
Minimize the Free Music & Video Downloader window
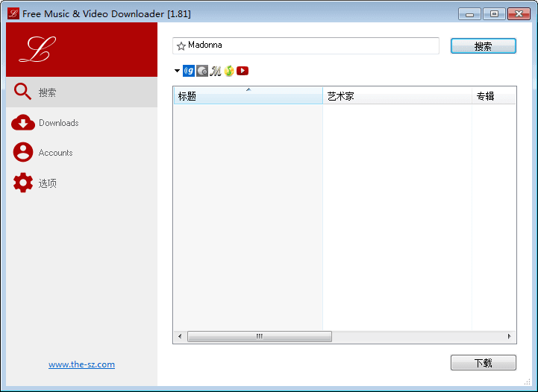tap(469, 14)
